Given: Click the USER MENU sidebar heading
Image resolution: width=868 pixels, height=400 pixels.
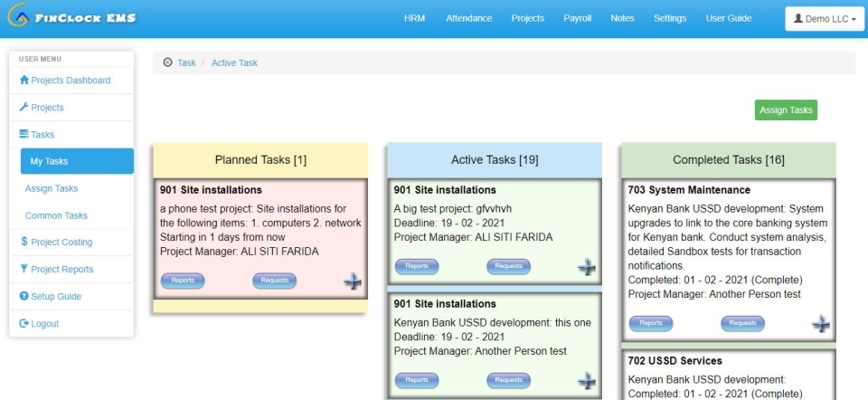Looking at the screenshot, I should click(x=40, y=59).
